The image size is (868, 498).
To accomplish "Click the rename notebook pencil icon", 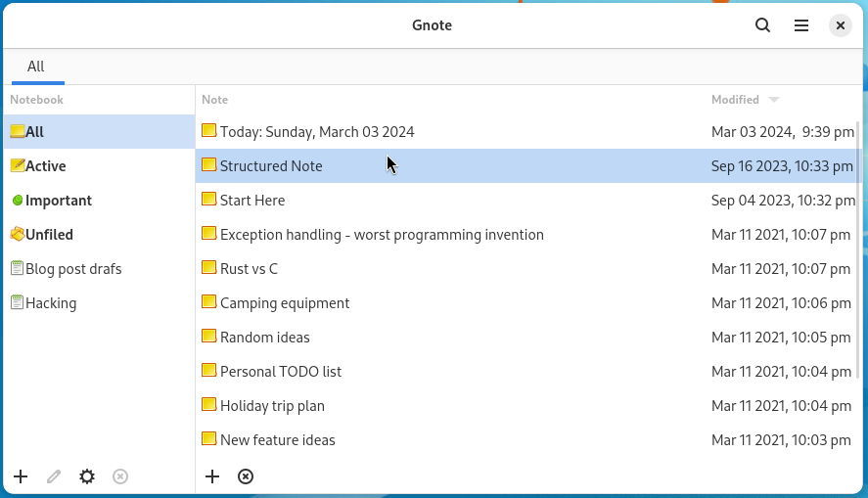I will [x=54, y=476].
